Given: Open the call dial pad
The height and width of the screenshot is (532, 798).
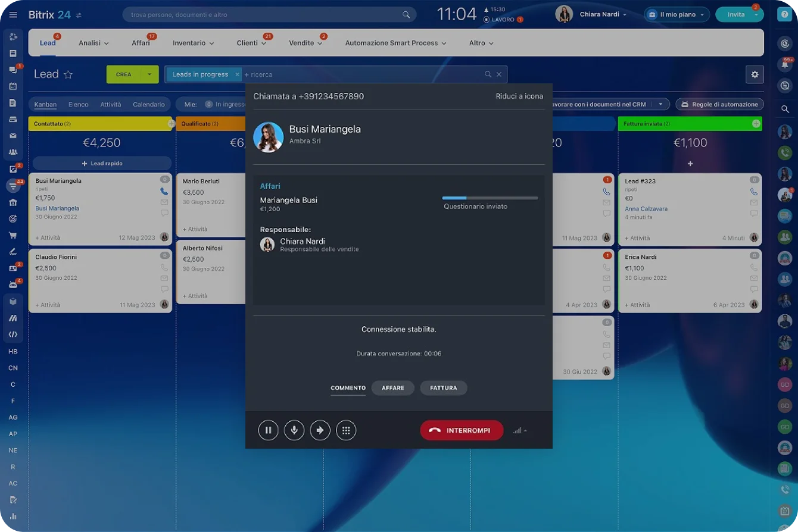Looking at the screenshot, I should tap(346, 430).
